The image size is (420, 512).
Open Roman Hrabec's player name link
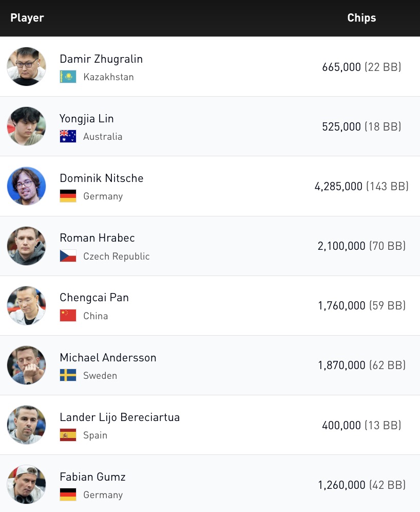click(x=97, y=238)
